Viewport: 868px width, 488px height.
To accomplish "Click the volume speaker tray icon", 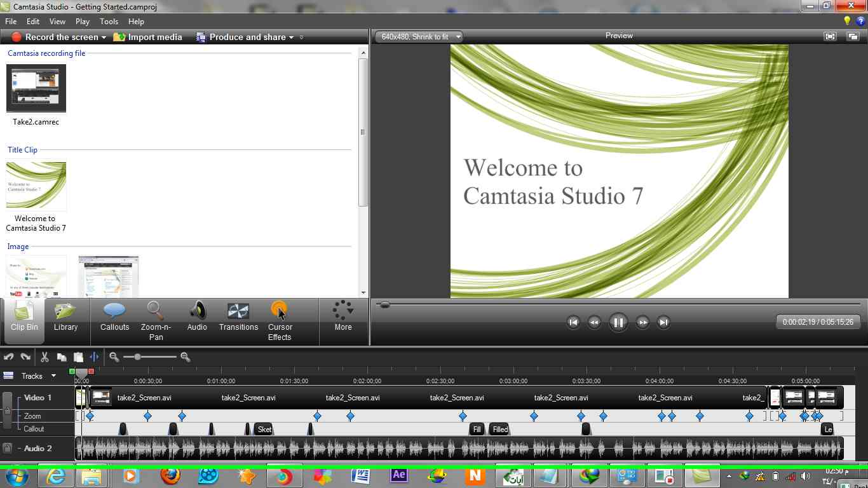I will tap(806, 476).
